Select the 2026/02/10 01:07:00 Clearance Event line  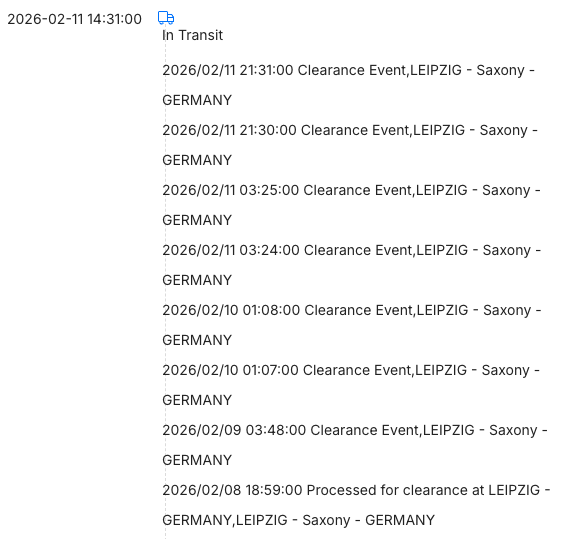pos(351,385)
